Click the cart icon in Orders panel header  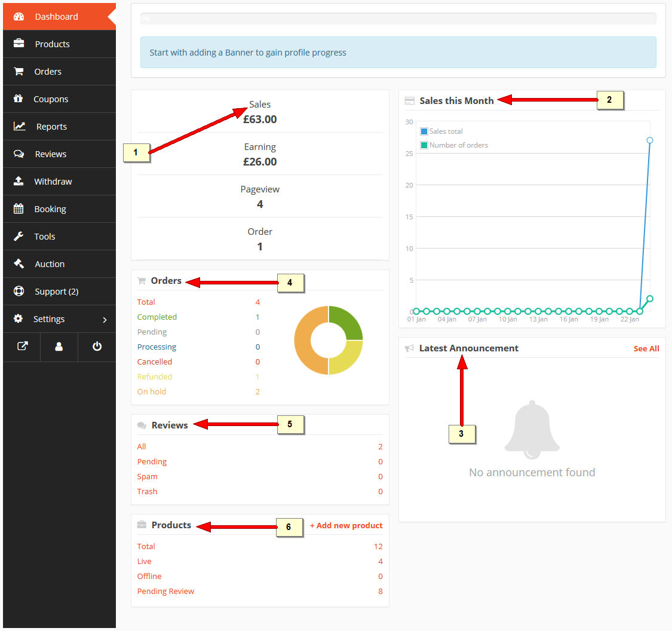click(x=142, y=281)
